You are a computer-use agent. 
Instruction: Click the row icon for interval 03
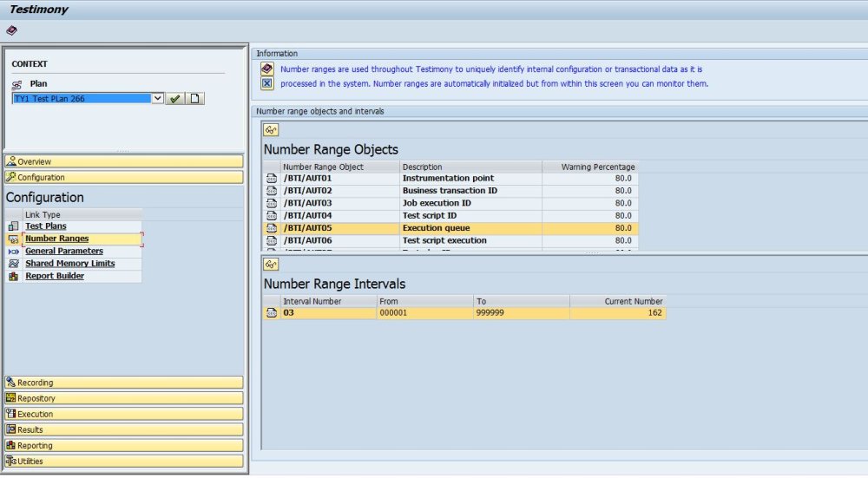pyautogui.click(x=272, y=313)
